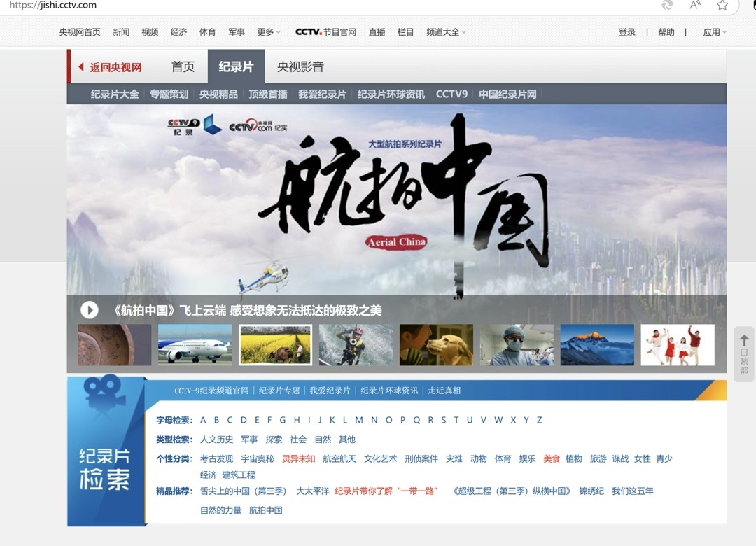Play the 航拍中国 featured video
The width and height of the screenshot is (756, 546).
[x=89, y=309]
